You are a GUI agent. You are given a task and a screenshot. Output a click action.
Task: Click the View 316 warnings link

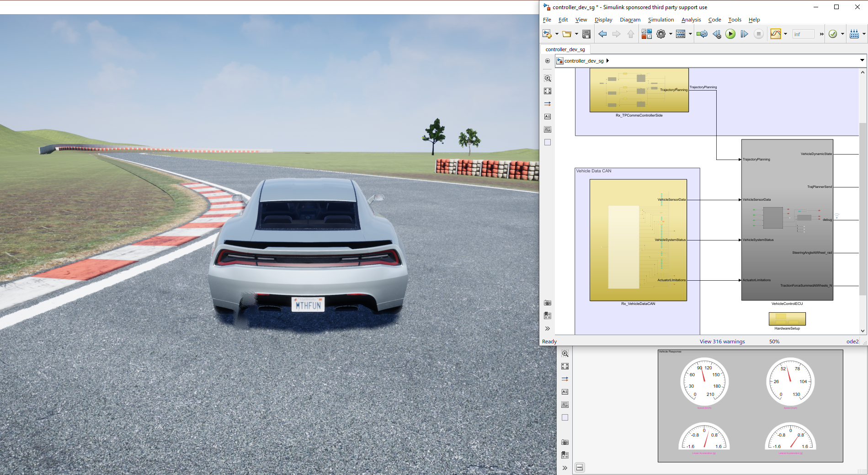point(722,342)
